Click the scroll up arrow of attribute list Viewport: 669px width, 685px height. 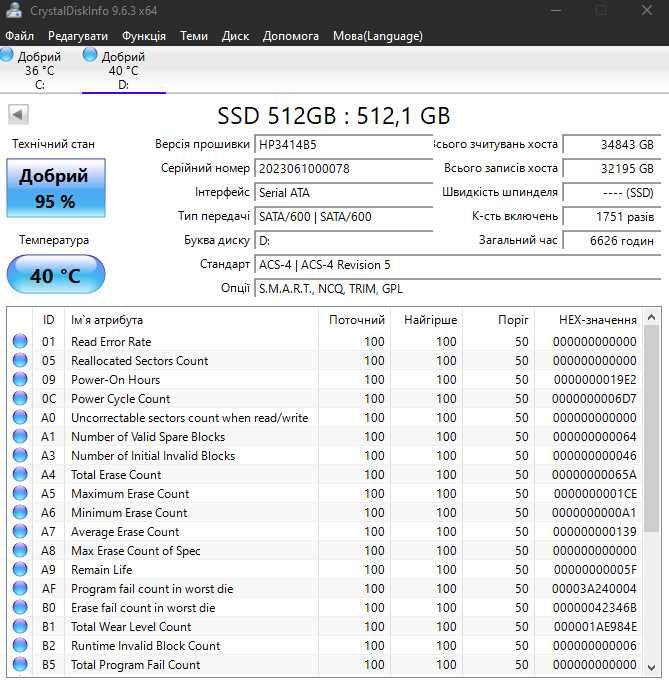pyautogui.click(x=651, y=318)
